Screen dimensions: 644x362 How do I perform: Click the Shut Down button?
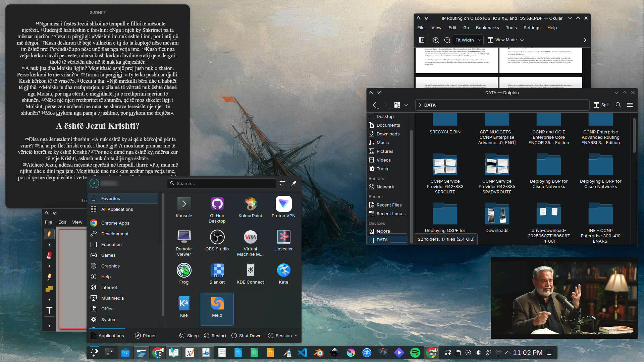[246, 336]
